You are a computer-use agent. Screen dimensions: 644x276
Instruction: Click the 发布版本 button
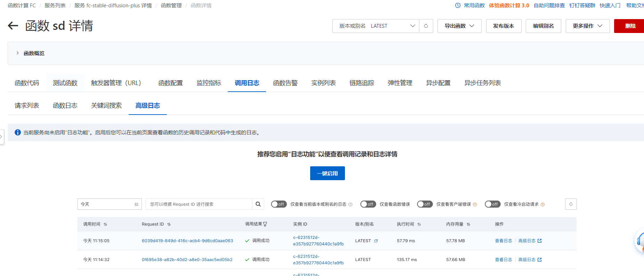coord(504,26)
